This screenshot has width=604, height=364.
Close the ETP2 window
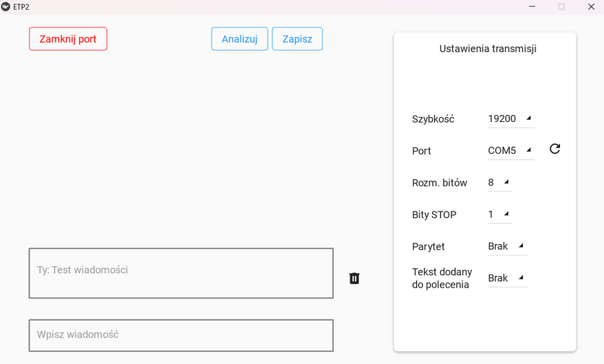tap(590, 6)
